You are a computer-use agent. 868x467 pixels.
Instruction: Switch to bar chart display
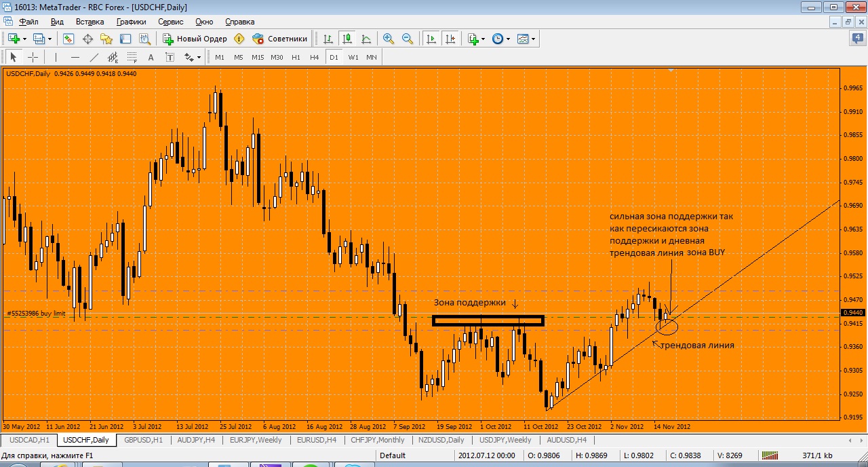point(328,39)
